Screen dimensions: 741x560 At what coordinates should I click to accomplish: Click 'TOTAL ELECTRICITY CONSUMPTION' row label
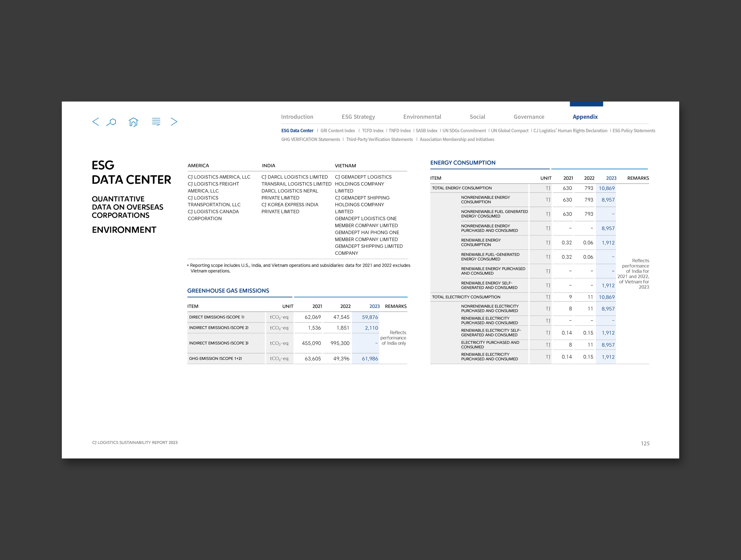tap(466, 297)
